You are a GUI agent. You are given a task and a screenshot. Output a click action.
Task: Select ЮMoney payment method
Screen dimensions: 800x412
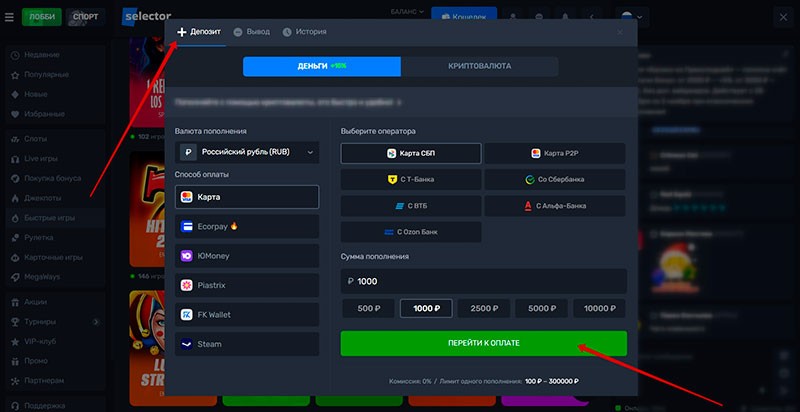246,256
